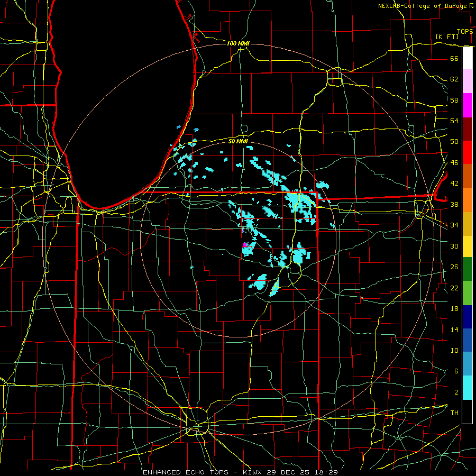The image size is (476, 476).
Task: Click the legend value 62
Action: point(454,79)
